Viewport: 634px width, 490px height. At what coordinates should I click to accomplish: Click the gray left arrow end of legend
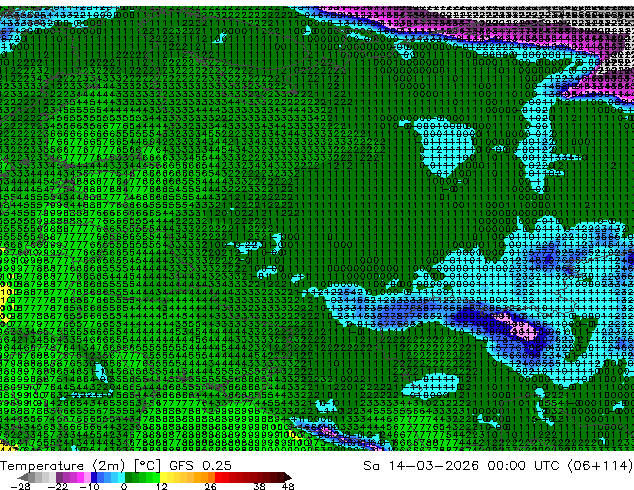22,477
